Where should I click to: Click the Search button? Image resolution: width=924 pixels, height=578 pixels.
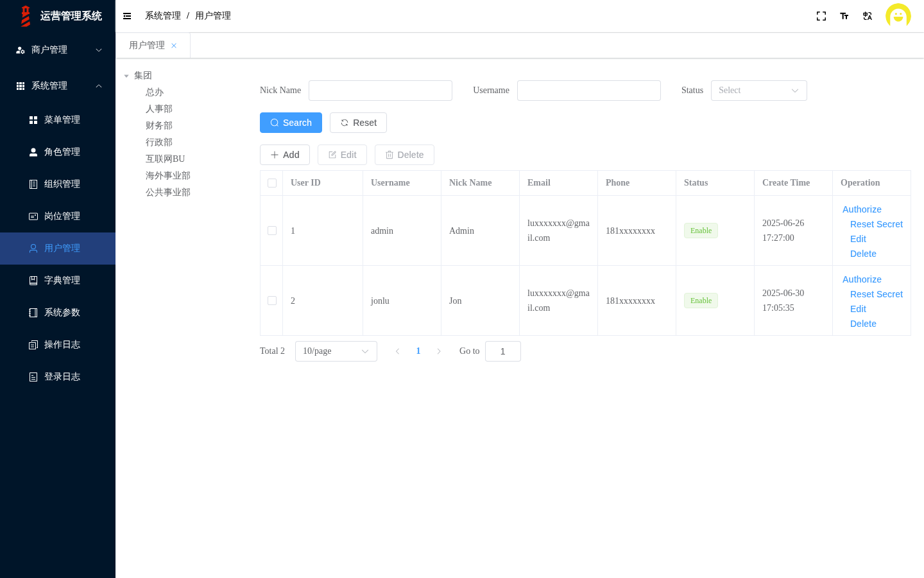(291, 123)
